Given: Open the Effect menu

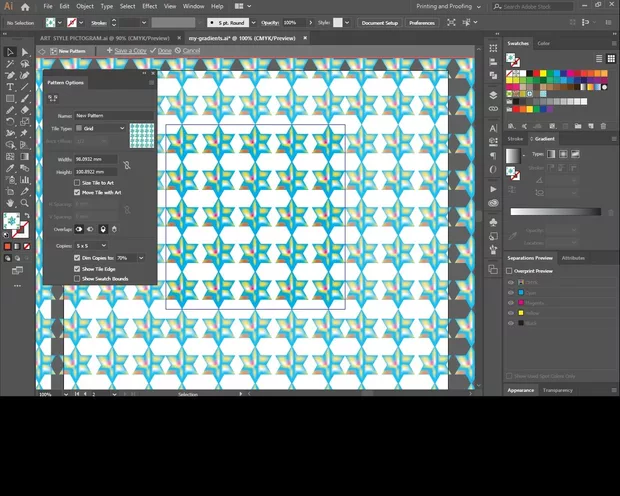Looking at the screenshot, I should 149,6.
